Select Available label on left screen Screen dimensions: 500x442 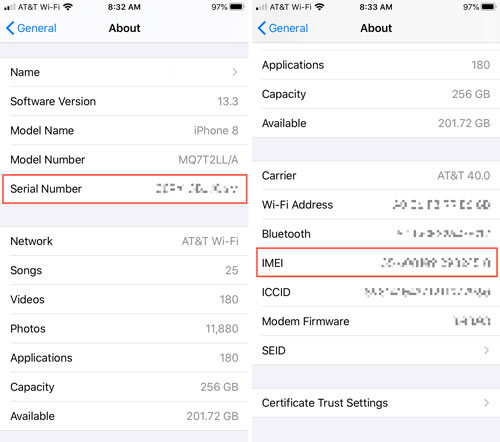[x=32, y=416]
